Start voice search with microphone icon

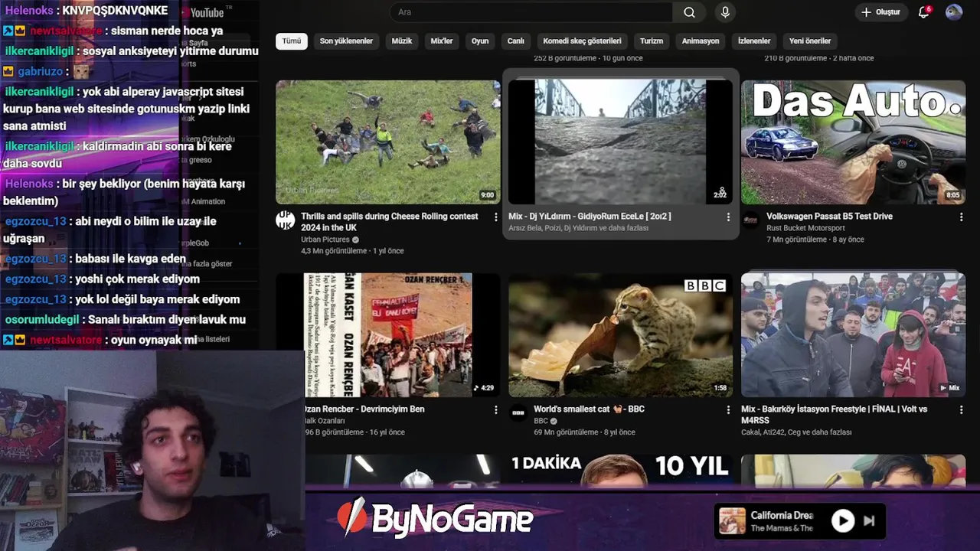click(725, 12)
